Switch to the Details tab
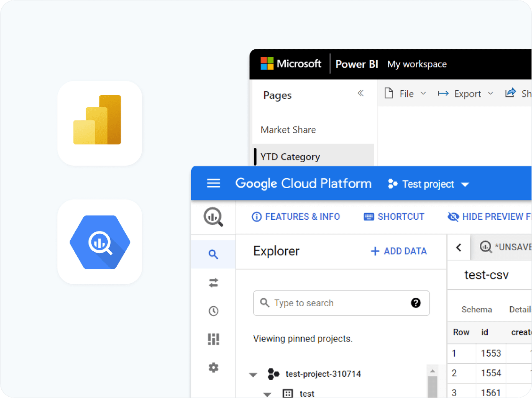The image size is (532, 398). click(520, 309)
